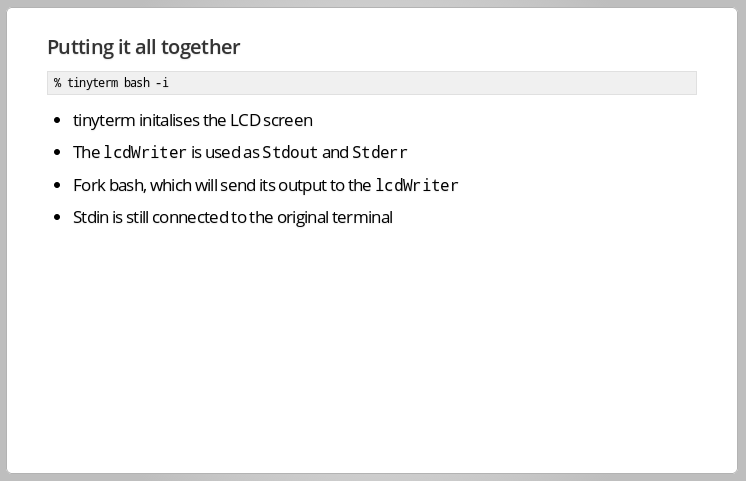
Task: Click "lcdWriter" at end of Fork bash bullet
Action: [x=417, y=185]
